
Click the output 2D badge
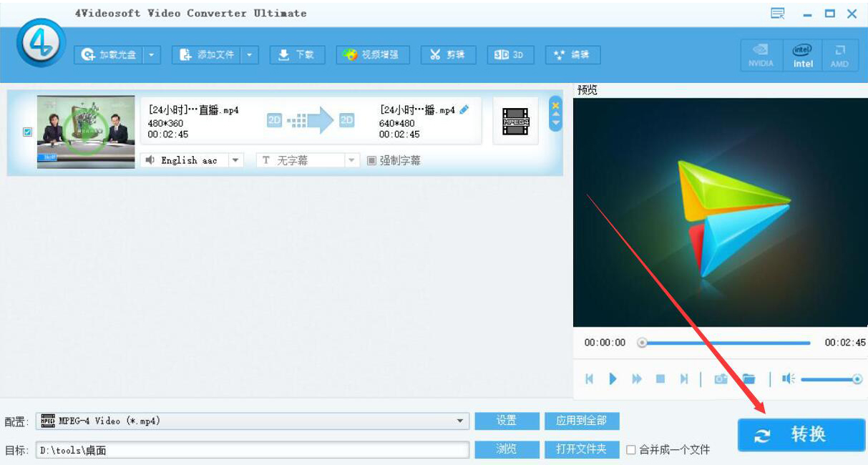pyautogui.click(x=347, y=120)
